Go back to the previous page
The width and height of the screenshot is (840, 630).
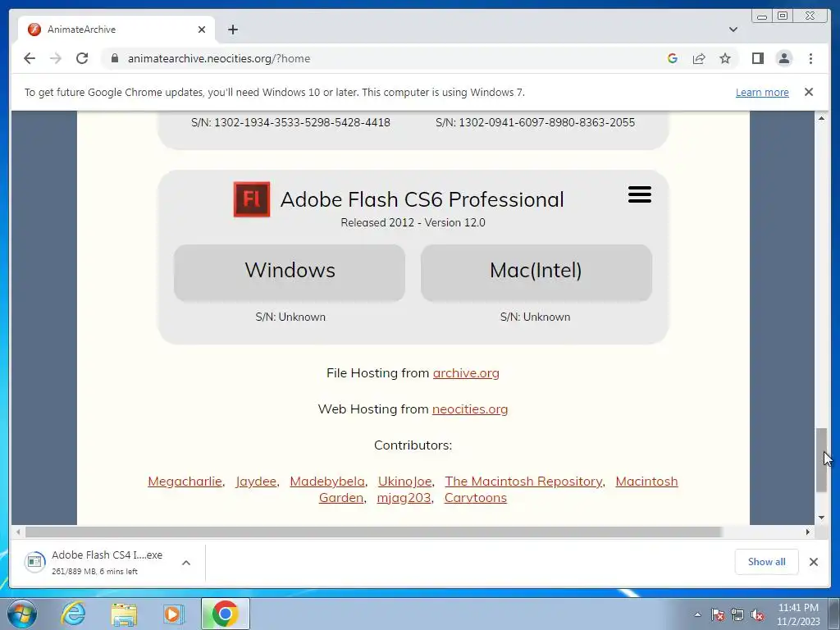(x=30, y=58)
